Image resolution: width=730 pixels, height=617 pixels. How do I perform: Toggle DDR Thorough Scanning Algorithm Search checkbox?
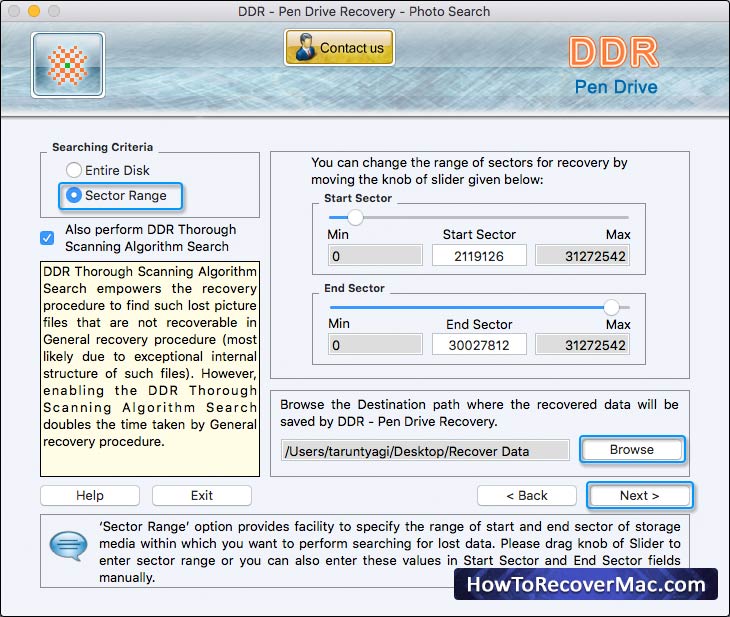tap(47, 238)
